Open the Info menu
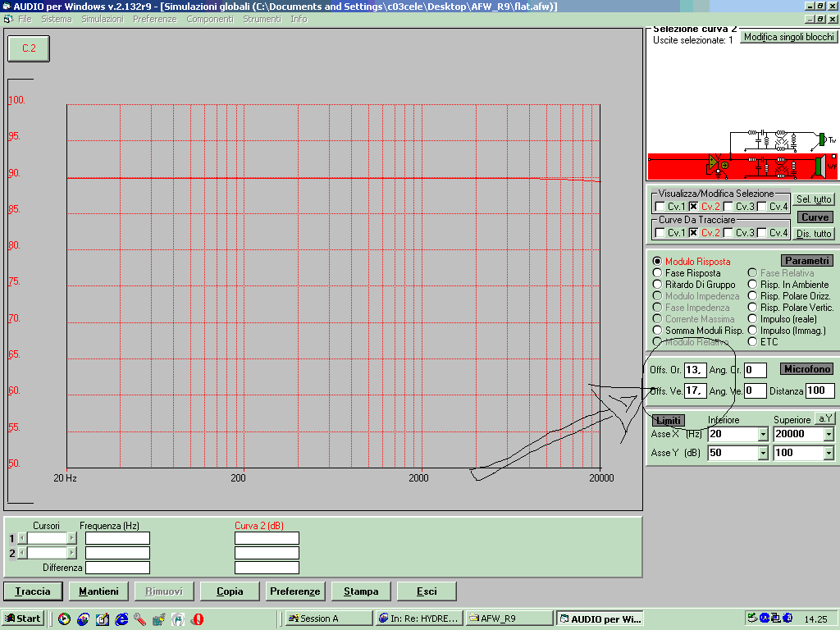Image resolution: width=840 pixels, height=630 pixels. [x=299, y=20]
